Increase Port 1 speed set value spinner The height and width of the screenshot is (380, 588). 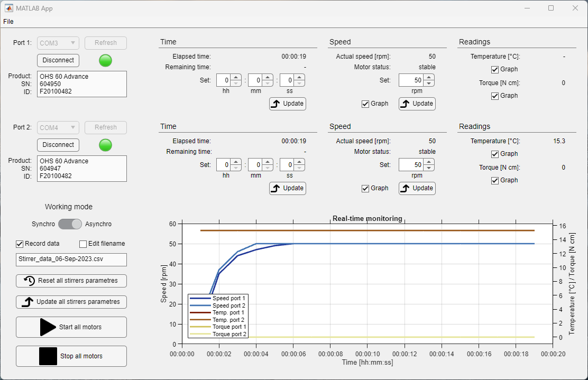(x=429, y=78)
